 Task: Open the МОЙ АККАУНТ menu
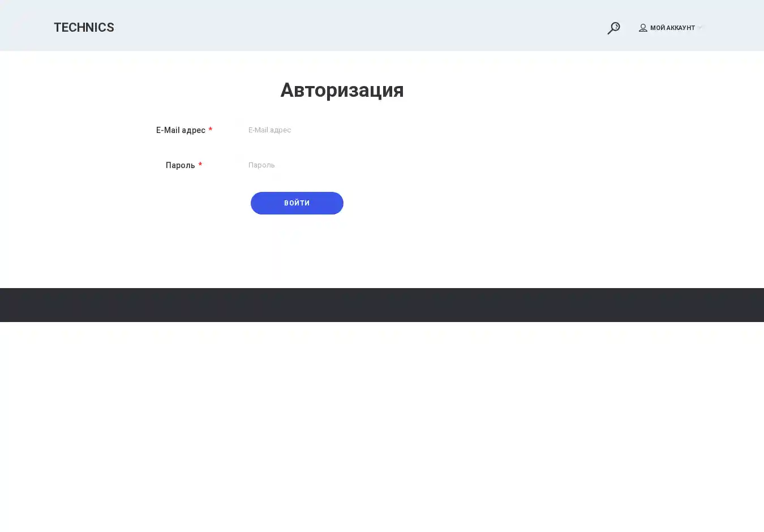pos(672,28)
